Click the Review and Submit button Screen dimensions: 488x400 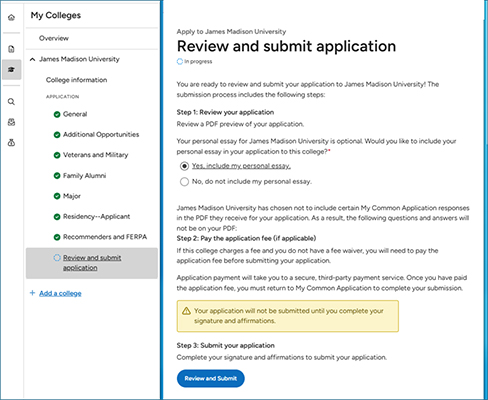pos(211,378)
